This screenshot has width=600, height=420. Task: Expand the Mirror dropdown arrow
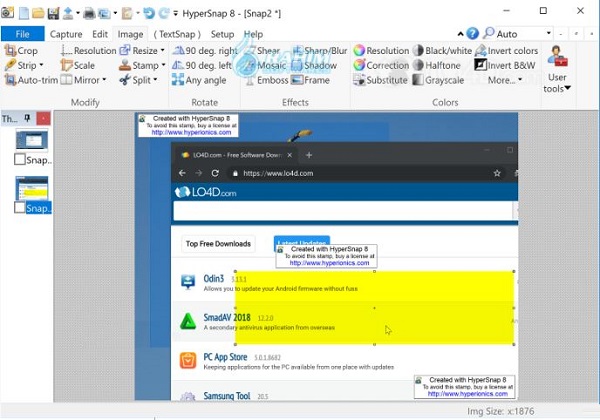[104, 80]
